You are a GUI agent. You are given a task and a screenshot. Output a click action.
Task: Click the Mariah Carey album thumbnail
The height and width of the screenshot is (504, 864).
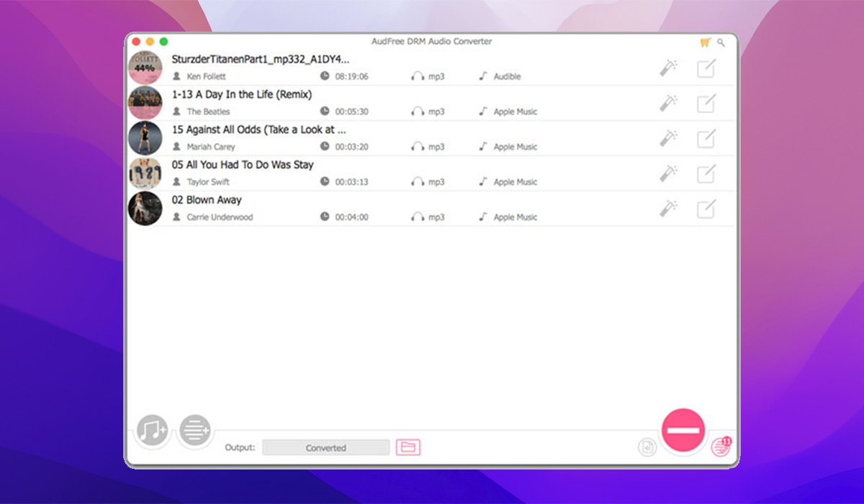point(145,138)
